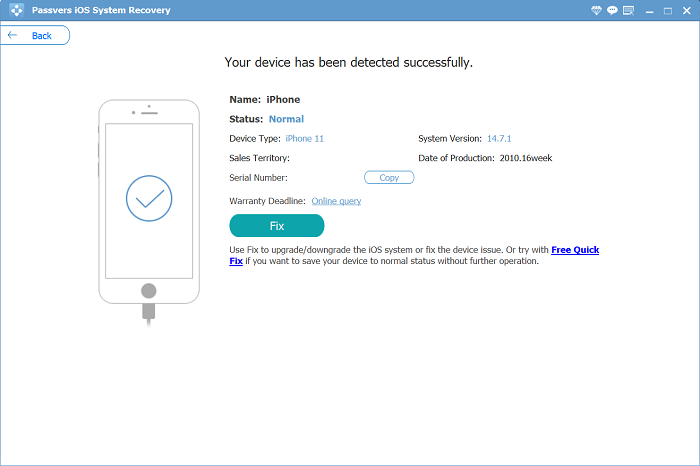Open the diamond premium upgrade icon
This screenshot has width=700, height=466.
[x=596, y=10]
